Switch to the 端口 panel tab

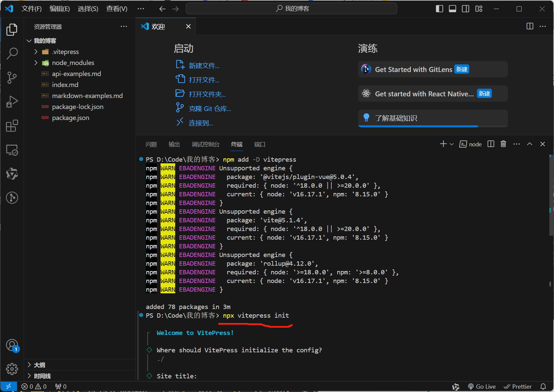[x=260, y=144]
